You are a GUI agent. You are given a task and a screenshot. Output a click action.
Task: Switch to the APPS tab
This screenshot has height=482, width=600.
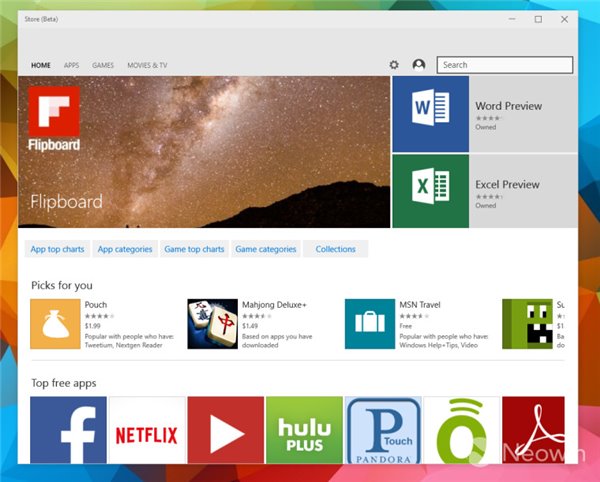71,65
